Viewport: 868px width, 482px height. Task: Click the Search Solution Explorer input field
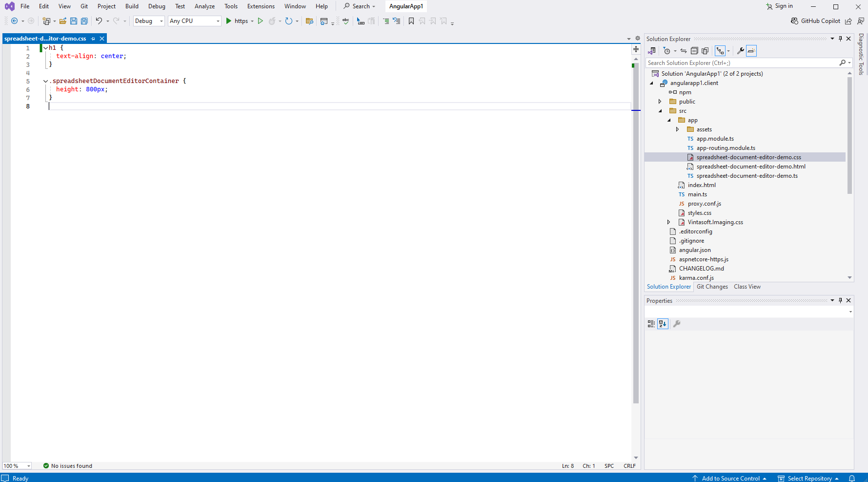(742, 63)
